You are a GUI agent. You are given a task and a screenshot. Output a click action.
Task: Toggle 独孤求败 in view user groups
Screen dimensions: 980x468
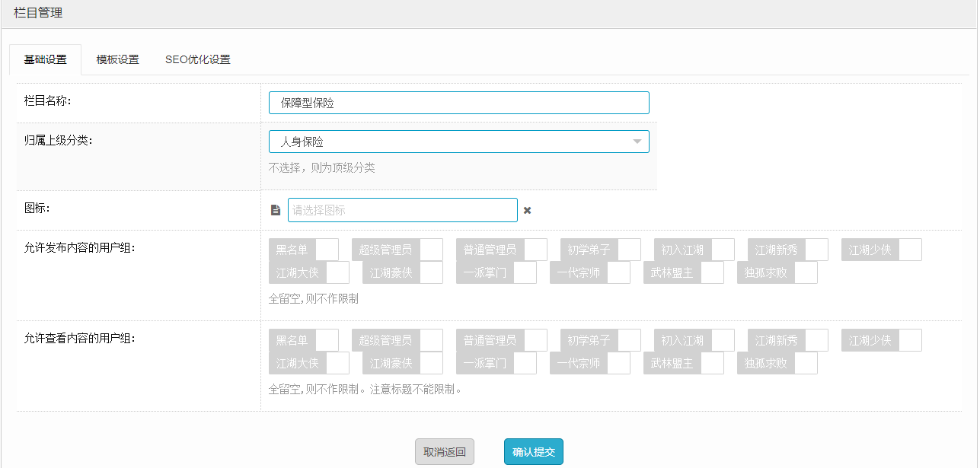pyautogui.click(x=777, y=363)
